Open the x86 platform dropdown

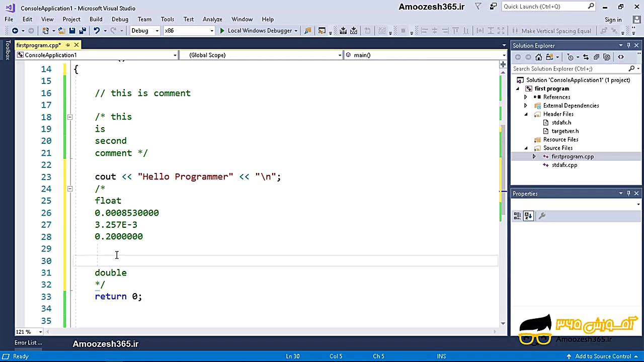click(x=189, y=31)
